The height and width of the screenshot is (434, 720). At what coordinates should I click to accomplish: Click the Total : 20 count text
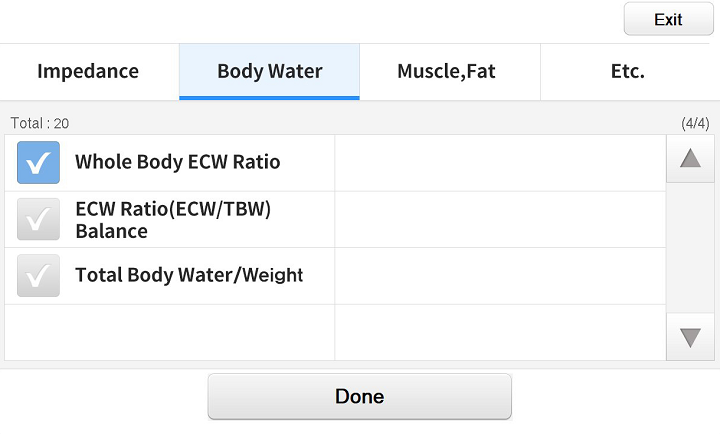coord(39,123)
